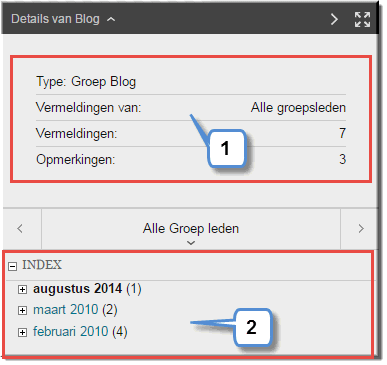The height and width of the screenshot is (365, 387).
Task: Go to previous group member arrow
Action: click(x=20, y=229)
